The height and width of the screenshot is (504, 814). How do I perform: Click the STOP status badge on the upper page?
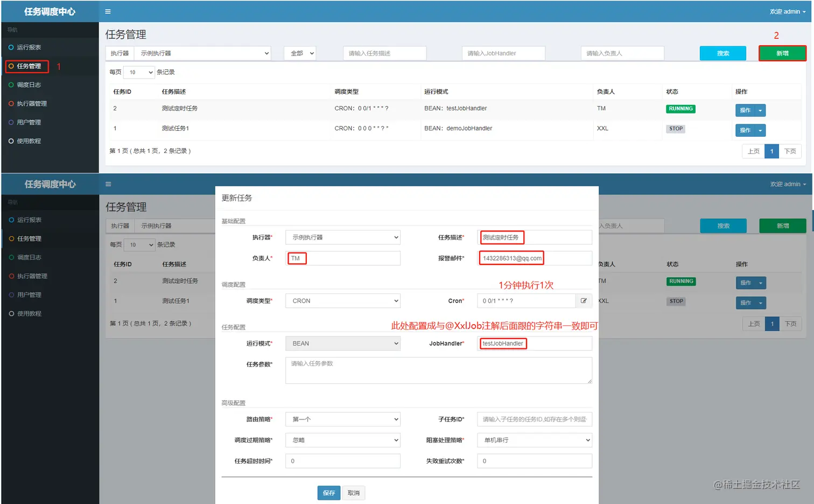click(676, 129)
